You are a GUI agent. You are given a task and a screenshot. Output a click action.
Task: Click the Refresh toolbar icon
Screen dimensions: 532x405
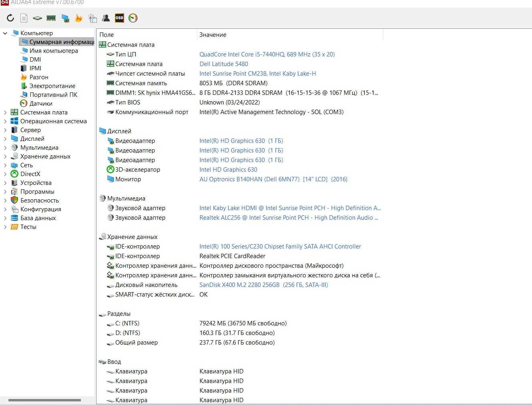[10, 18]
